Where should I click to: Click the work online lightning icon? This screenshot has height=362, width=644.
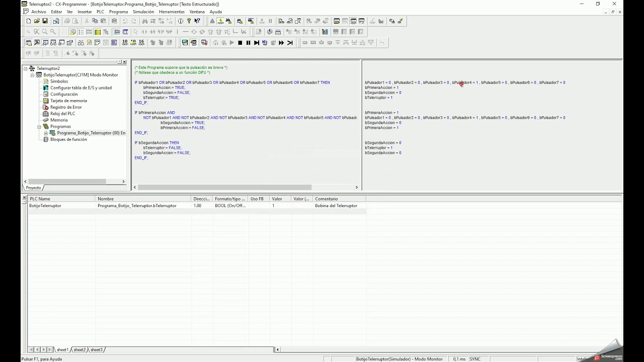click(220, 21)
